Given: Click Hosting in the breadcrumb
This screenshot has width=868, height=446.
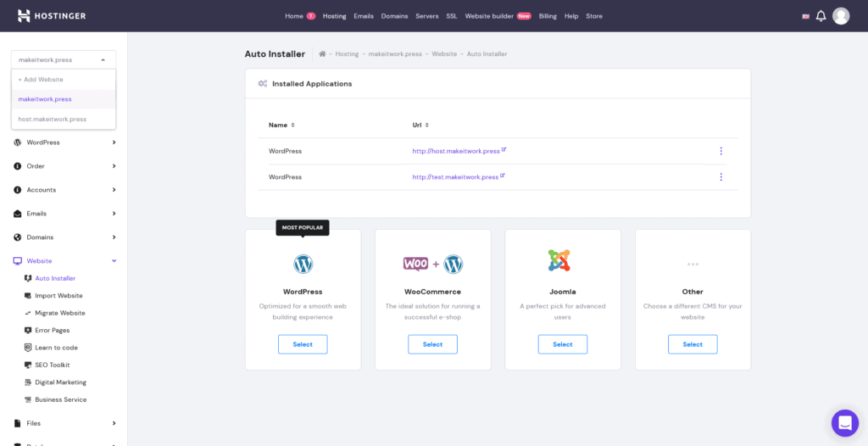Looking at the screenshot, I should 347,53.
